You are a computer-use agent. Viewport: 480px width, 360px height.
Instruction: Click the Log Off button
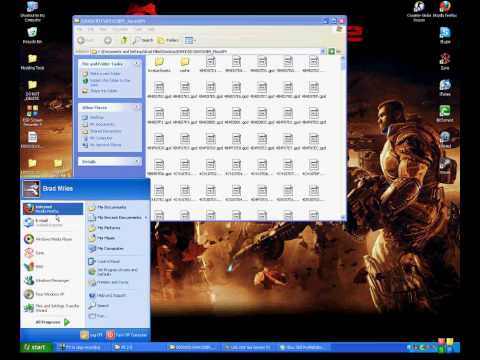[91, 335]
